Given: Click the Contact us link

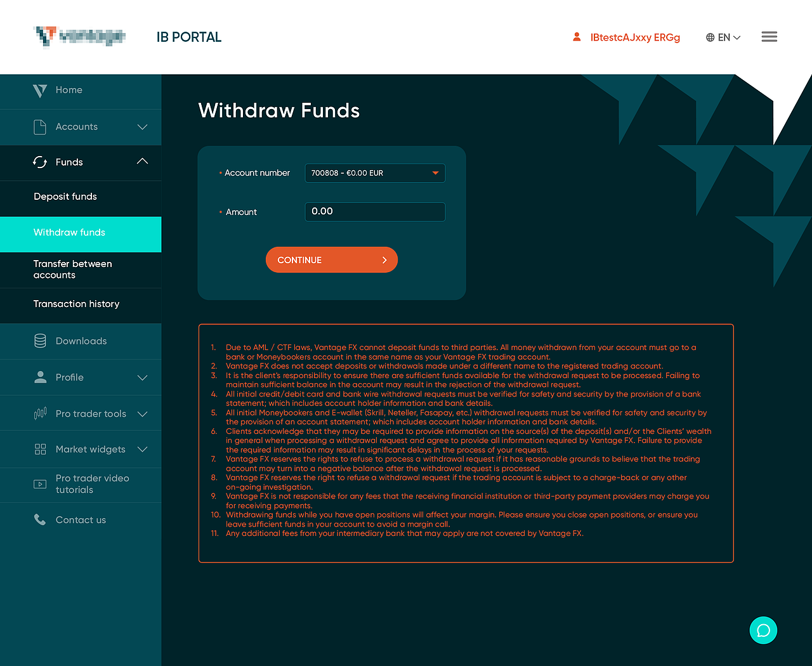Looking at the screenshot, I should pos(81,520).
